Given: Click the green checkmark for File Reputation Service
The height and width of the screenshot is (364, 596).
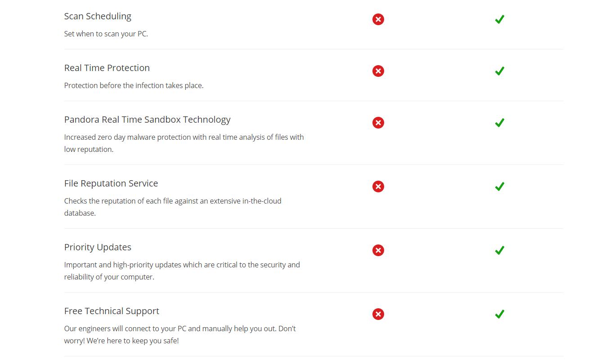Looking at the screenshot, I should (499, 186).
